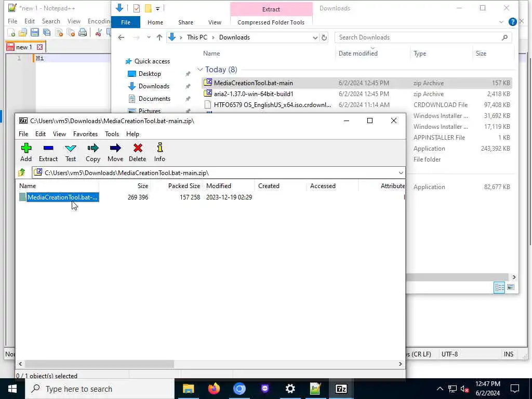Open the Tools menu in 7-Zip
The height and width of the screenshot is (399, 532).
(x=112, y=134)
